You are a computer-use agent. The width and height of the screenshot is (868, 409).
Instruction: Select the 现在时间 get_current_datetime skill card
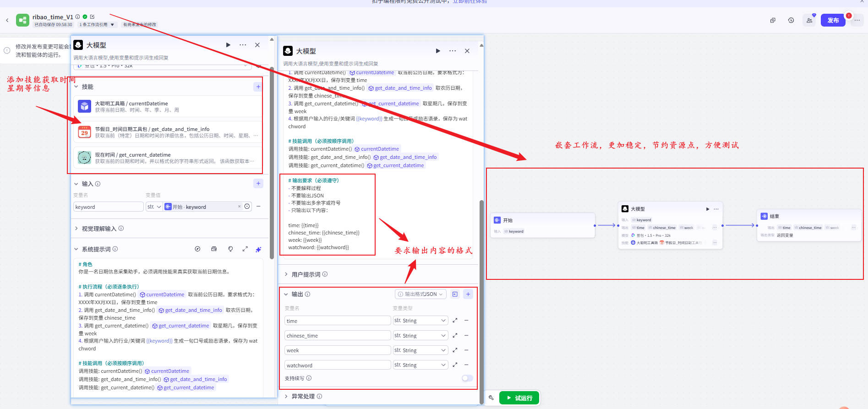[x=167, y=158]
